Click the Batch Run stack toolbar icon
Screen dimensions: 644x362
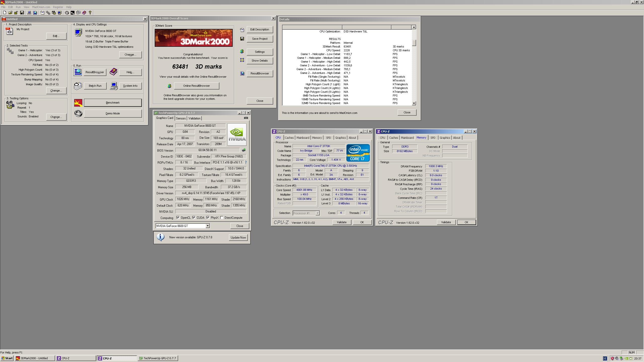point(78,13)
